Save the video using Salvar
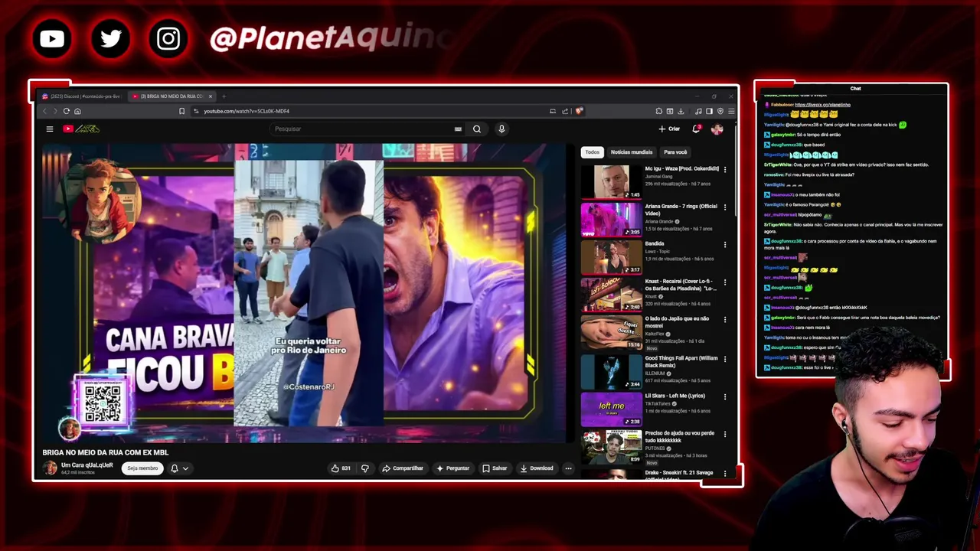The height and width of the screenshot is (551, 980). (x=495, y=468)
